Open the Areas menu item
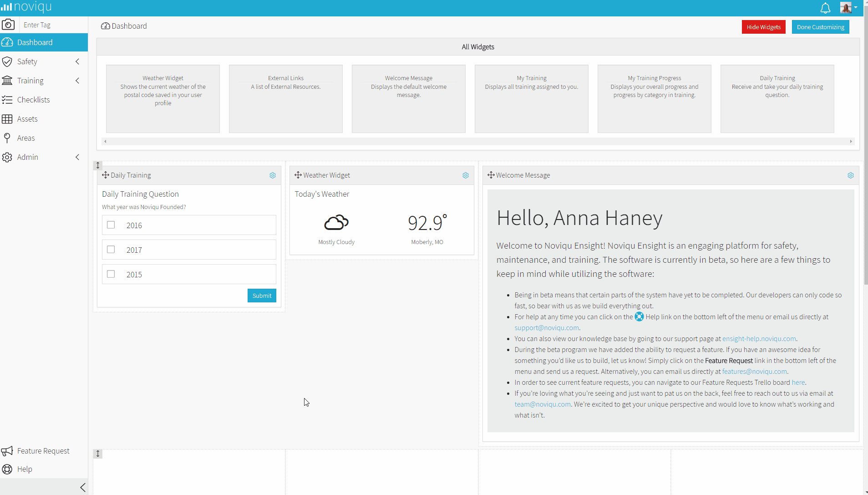This screenshot has height=495, width=868. (44, 138)
